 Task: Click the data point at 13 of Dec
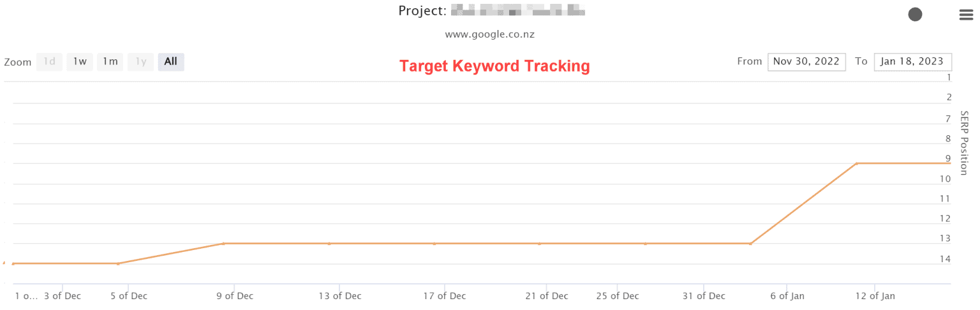click(329, 243)
